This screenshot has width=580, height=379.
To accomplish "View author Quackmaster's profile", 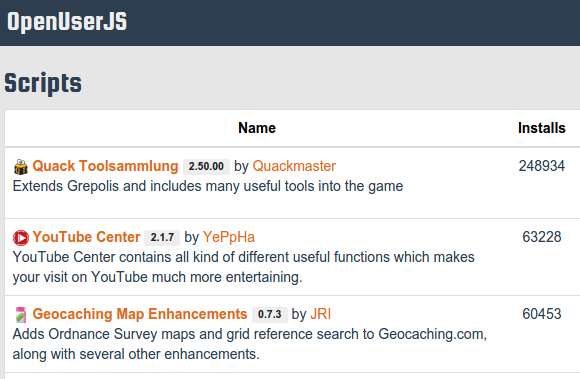I will coord(294,166).
